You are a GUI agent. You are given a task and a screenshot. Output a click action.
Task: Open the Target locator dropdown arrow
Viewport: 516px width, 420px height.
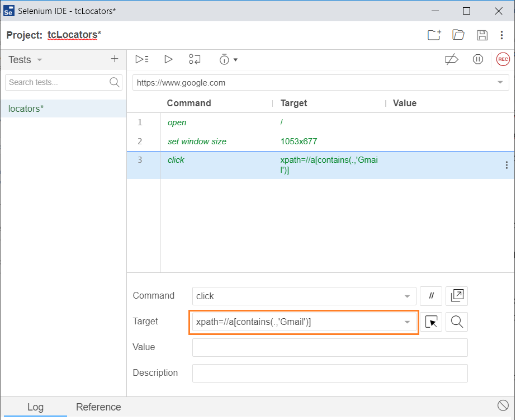pyautogui.click(x=407, y=322)
